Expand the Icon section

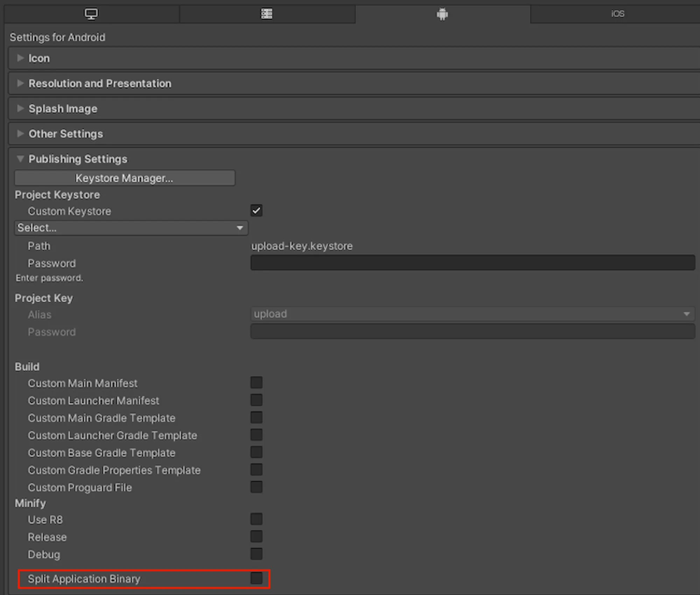point(20,58)
